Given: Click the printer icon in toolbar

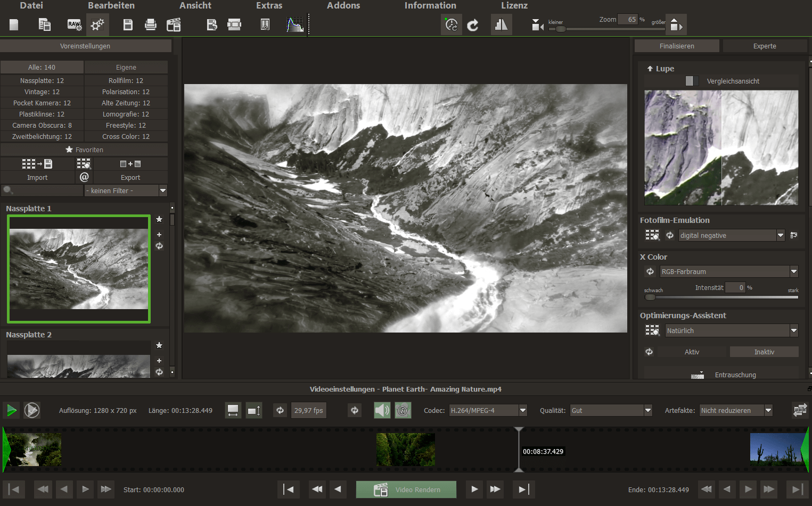Looking at the screenshot, I should [151, 24].
